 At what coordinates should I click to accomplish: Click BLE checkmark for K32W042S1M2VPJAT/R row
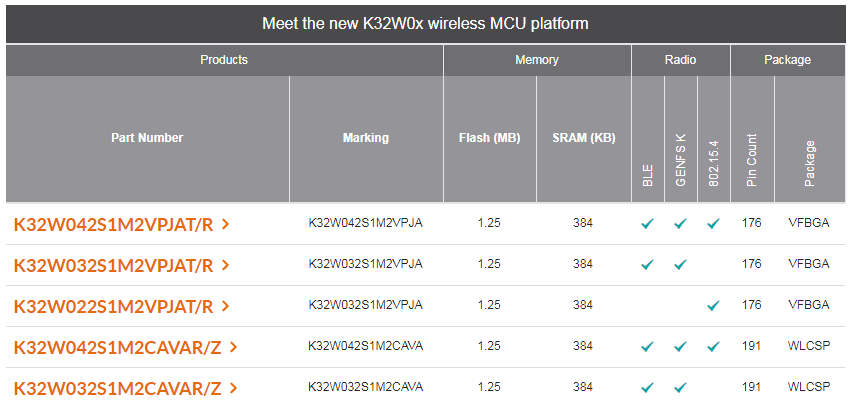pyautogui.click(x=647, y=224)
